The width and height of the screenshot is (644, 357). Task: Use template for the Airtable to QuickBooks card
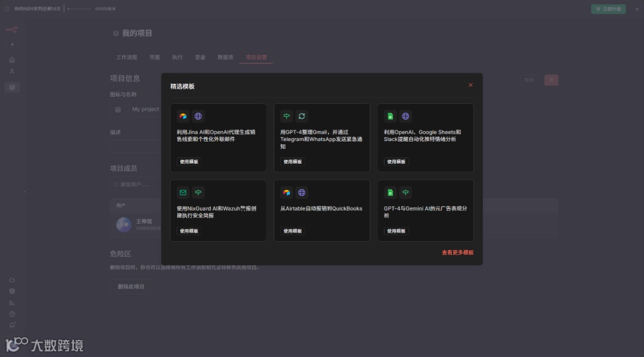[292, 231]
